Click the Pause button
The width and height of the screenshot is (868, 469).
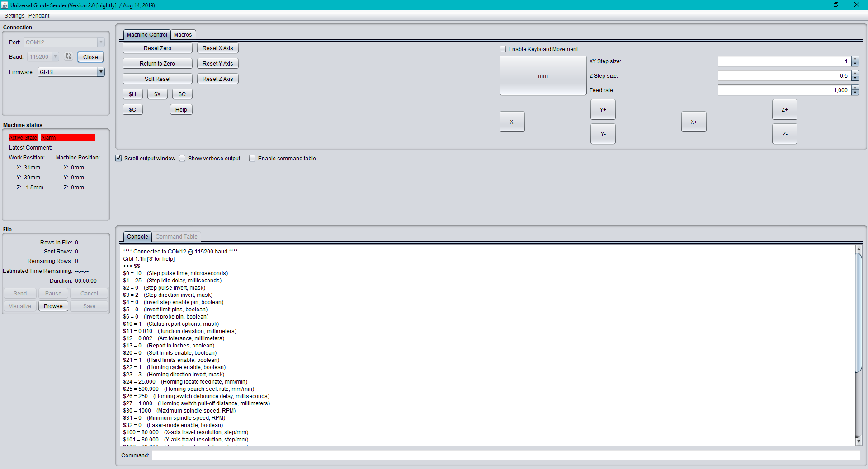(x=53, y=294)
